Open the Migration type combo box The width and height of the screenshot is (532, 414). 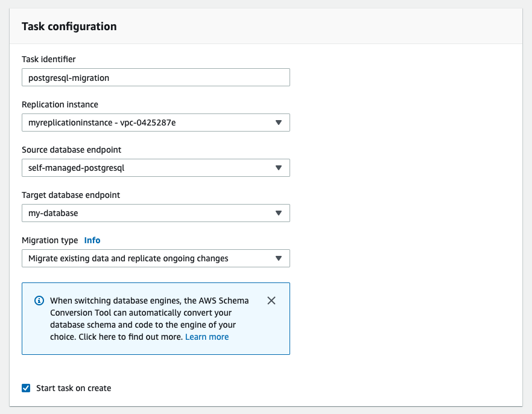[156, 258]
